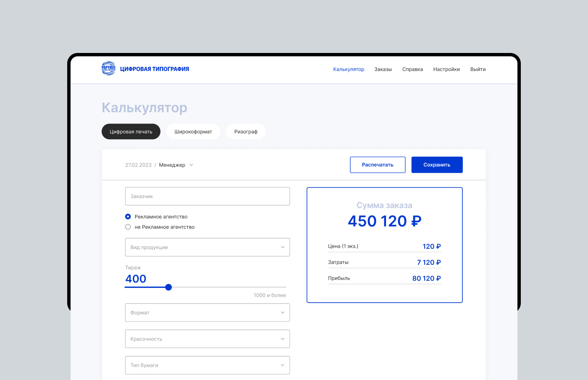Go to the Справка menu item
The height and width of the screenshot is (380, 588).
pos(412,69)
